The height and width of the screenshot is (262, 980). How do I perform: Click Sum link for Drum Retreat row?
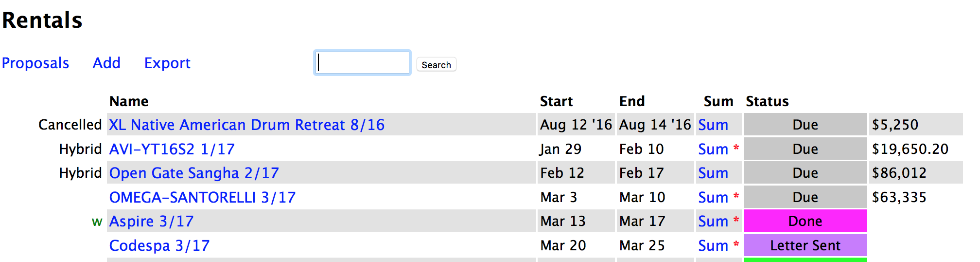click(x=713, y=125)
